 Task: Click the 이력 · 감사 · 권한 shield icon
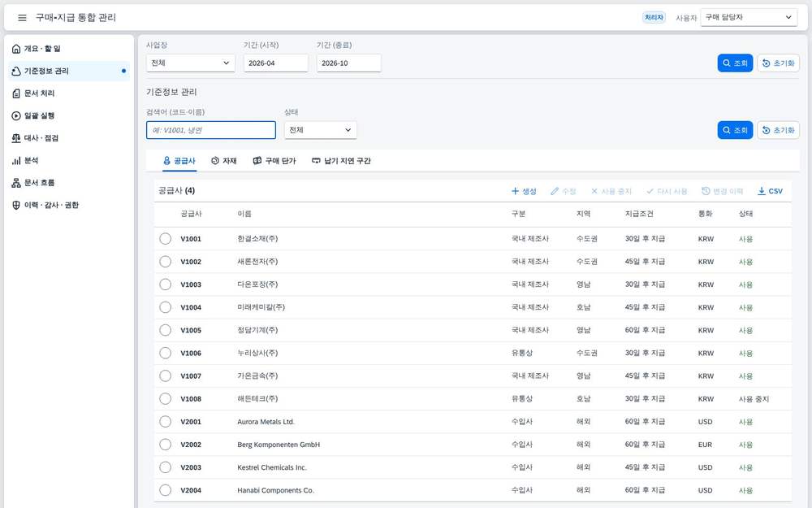coord(16,205)
